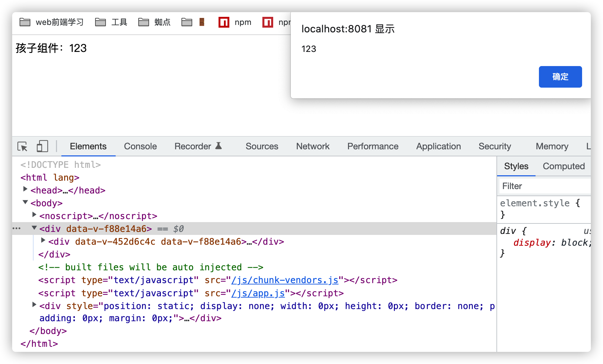Click the 确定 button in the alert

560,77
